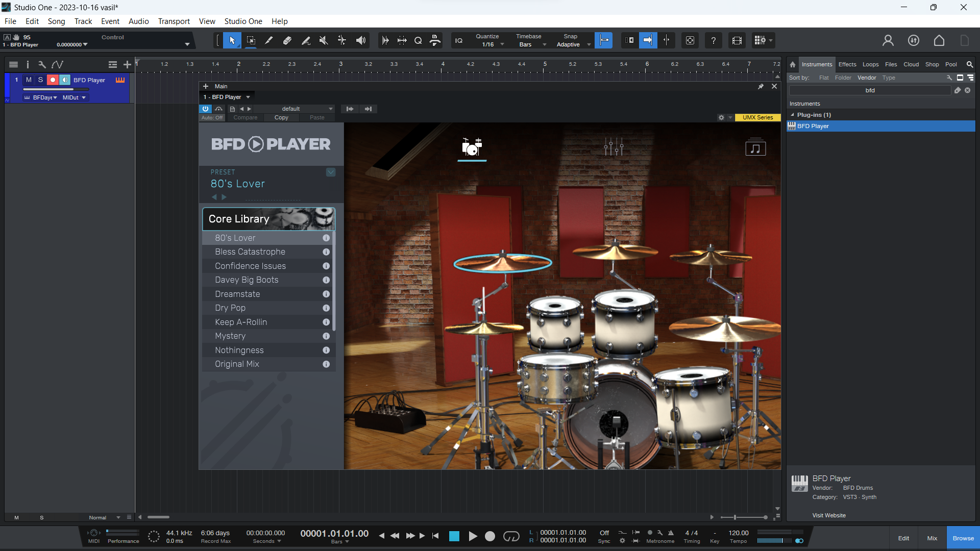This screenshot has width=980, height=551.
Task: Select the Keep A-Rollin preset
Action: [x=241, y=322]
